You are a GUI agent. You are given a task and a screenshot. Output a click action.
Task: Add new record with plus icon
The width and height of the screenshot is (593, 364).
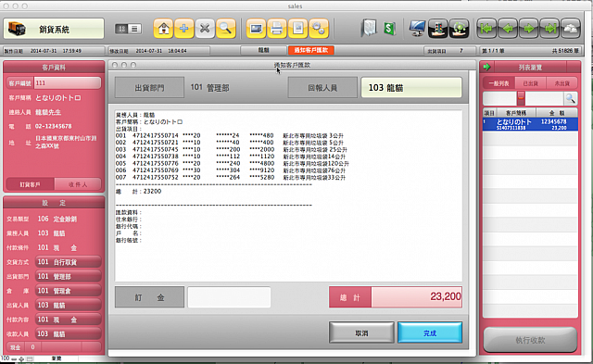click(x=184, y=29)
